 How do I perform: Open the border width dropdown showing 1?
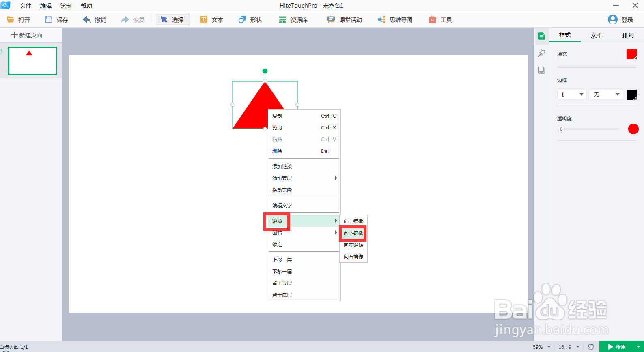click(x=571, y=94)
